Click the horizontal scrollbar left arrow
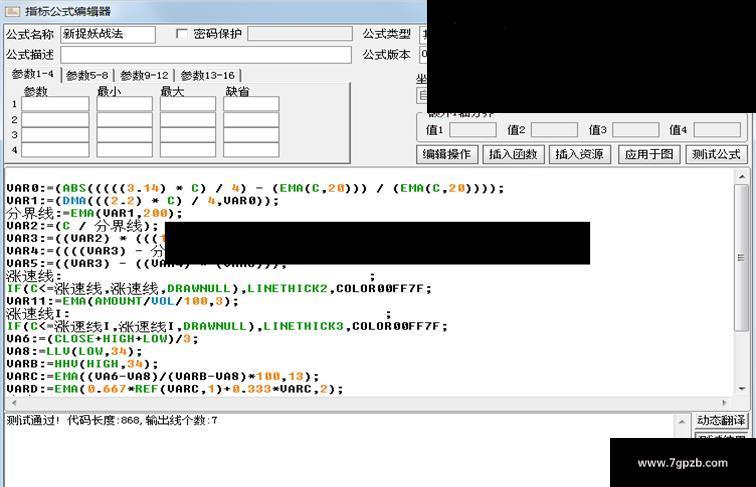756x487 pixels. (14, 402)
